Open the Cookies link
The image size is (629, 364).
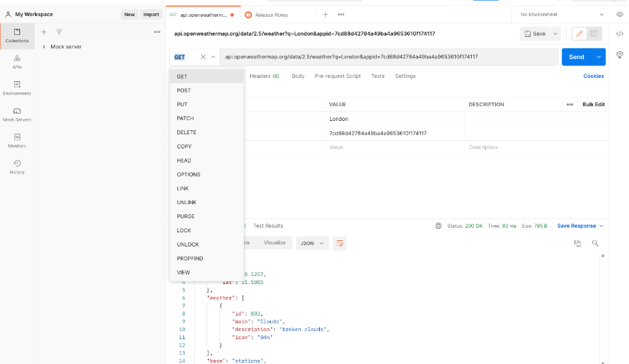pyautogui.click(x=593, y=76)
